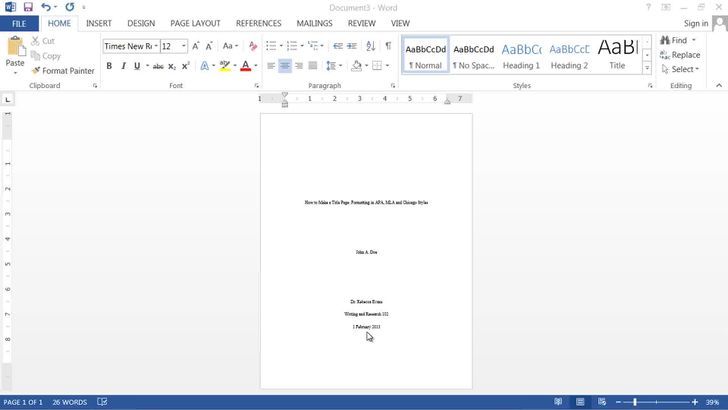Click the Replace button in Editing
The width and height of the screenshot is (728, 410).
[x=679, y=55]
